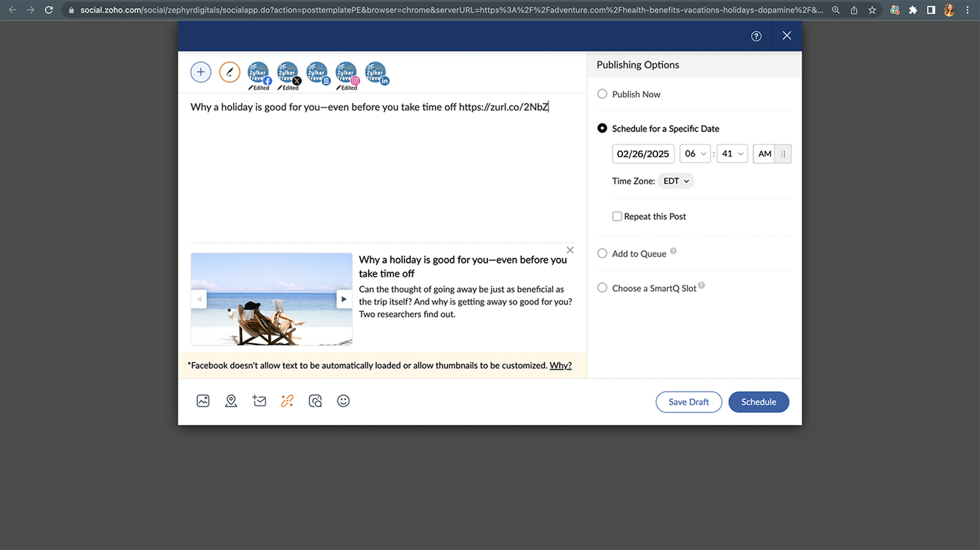Toggle the AM/PM switch
The width and height of the screenshot is (980, 550).
[x=772, y=154]
